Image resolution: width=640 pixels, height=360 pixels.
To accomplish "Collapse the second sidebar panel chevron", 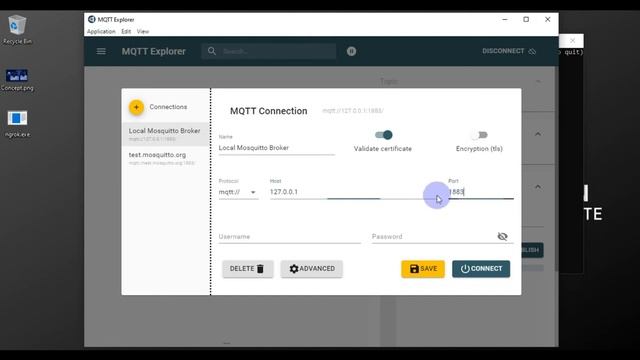I will coord(538,134).
